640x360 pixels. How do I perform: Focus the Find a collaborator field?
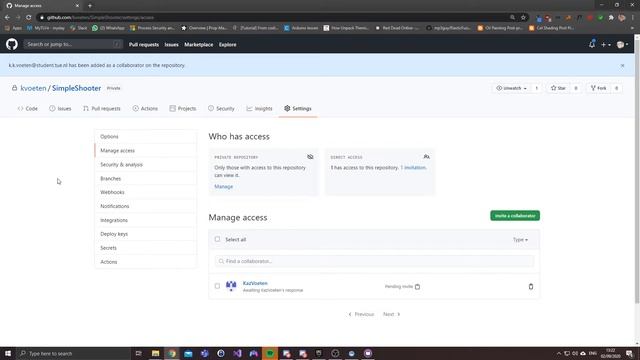pos(374,261)
